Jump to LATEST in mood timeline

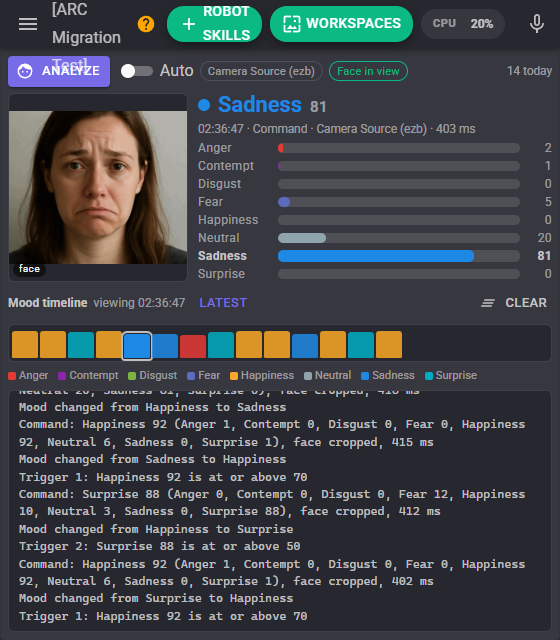(223, 303)
